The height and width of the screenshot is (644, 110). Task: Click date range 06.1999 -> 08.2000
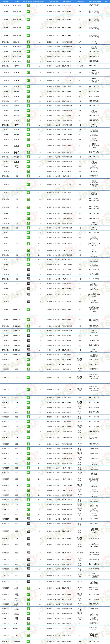pos(53,66)
